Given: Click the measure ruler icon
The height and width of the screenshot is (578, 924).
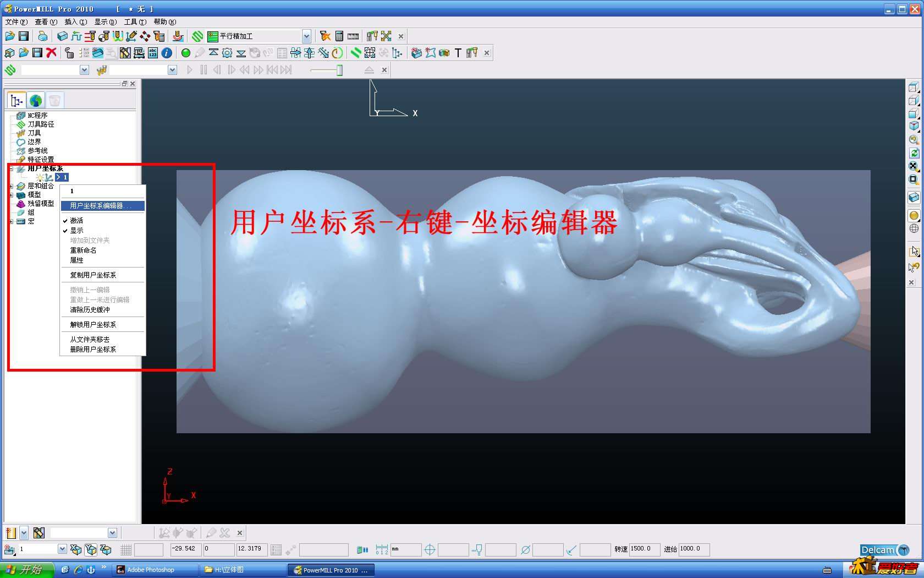Looking at the screenshot, I should (353, 36).
